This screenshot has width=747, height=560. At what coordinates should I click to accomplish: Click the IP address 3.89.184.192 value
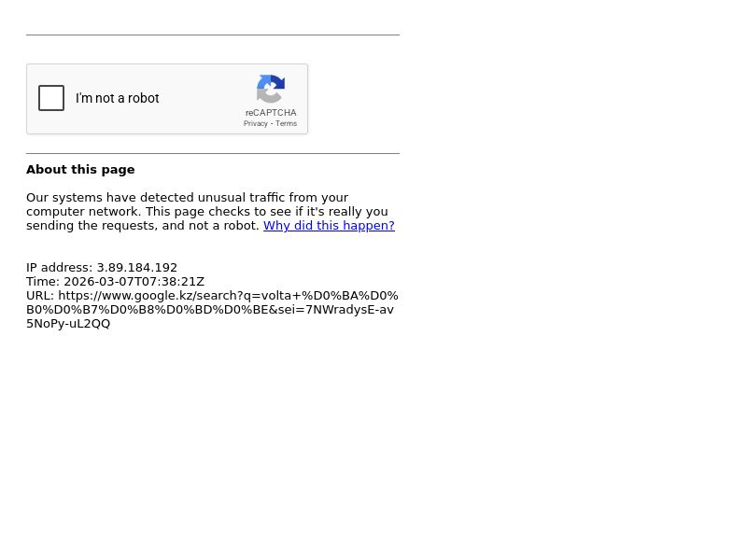tap(136, 267)
